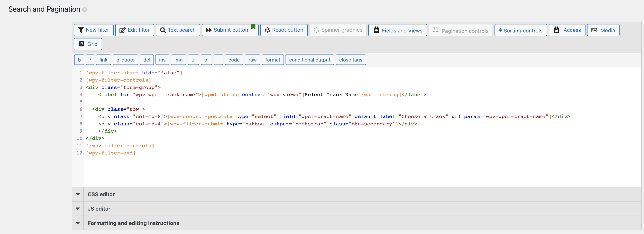The width and height of the screenshot is (644, 234).
Task: Click editor line with [wpv-filter-start hide="false"]
Action: tap(134, 73)
